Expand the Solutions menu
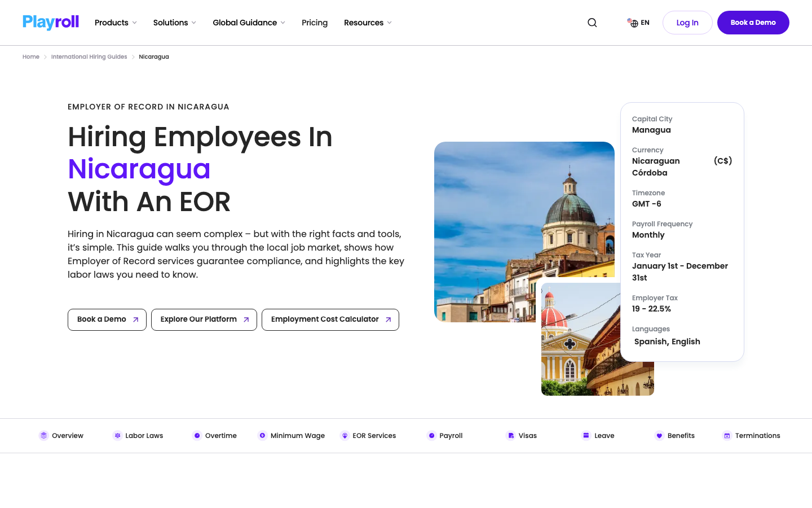Image resolution: width=812 pixels, height=508 pixels. (x=175, y=23)
